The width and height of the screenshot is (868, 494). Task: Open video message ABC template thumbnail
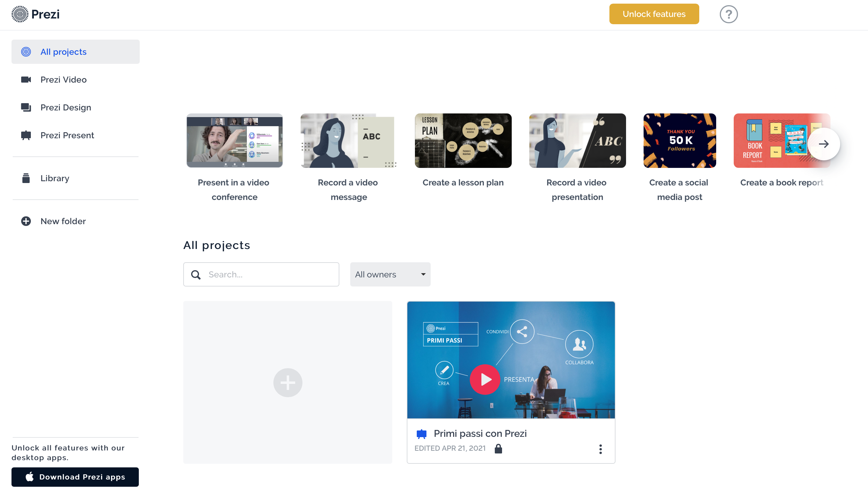[x=349, y=140]
